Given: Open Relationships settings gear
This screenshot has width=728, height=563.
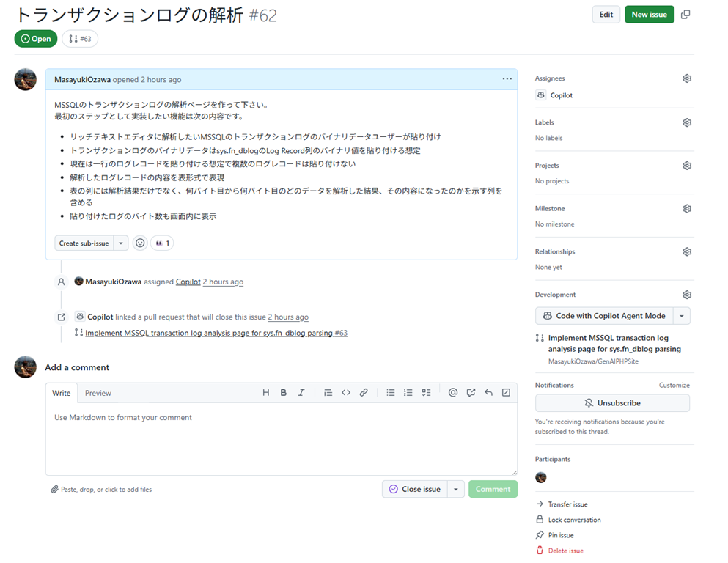Looking at the screenshot, I should tap(687, 251).
